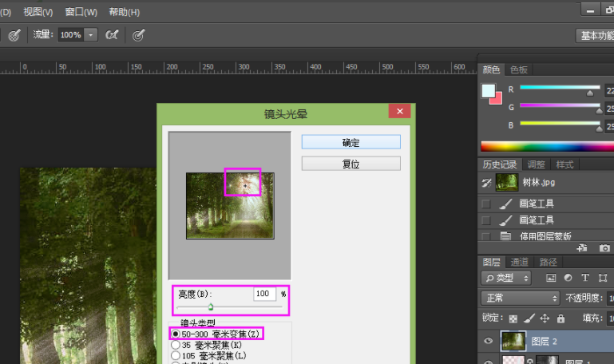Select 35 毫米聚焦 lens type
The width and height of the screenshot is (614, 364).
click(176, 344)
